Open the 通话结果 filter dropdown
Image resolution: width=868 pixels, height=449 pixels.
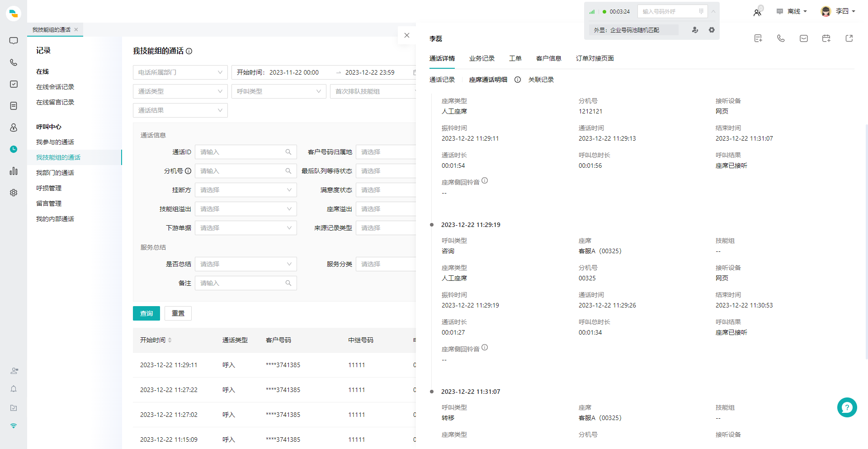point(180,110)
